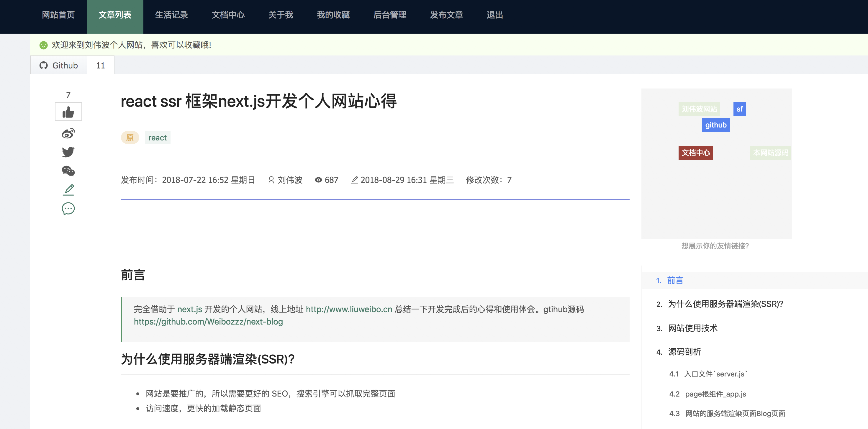Share the article to Weibo
The image size is (868, 429).
tap(68, 133)
